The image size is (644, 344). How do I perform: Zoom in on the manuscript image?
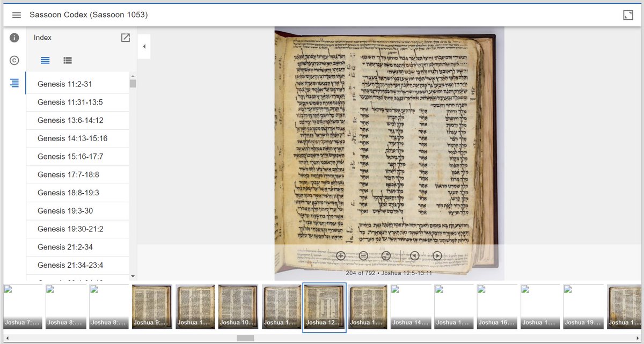coord(341,255)
